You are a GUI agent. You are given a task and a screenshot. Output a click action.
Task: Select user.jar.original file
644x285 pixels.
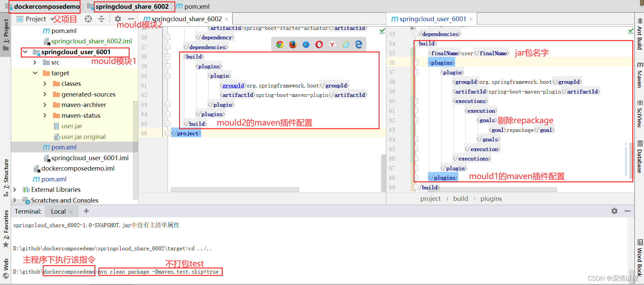(83, 137)
